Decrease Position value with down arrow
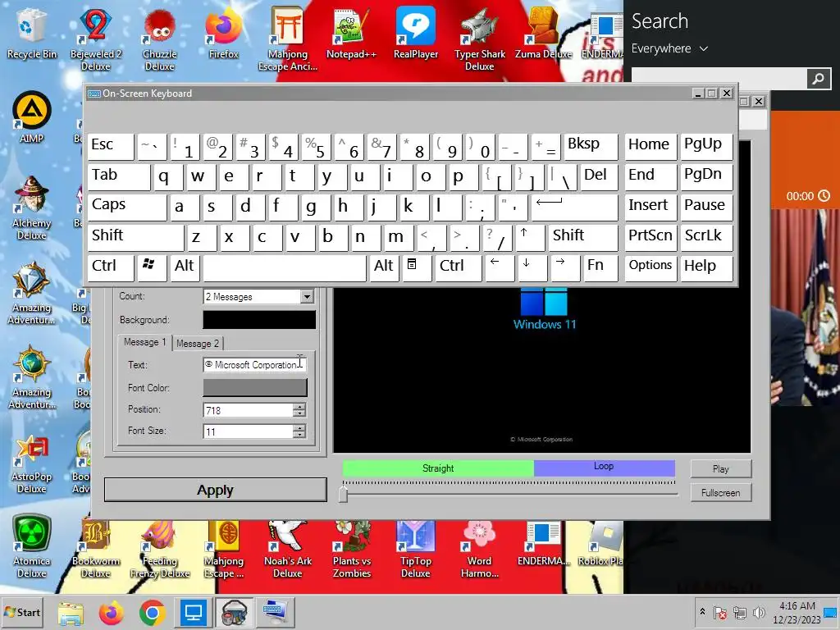Image resolution: width=840 pixels, height=630 pixels. (x=299, y=413)
